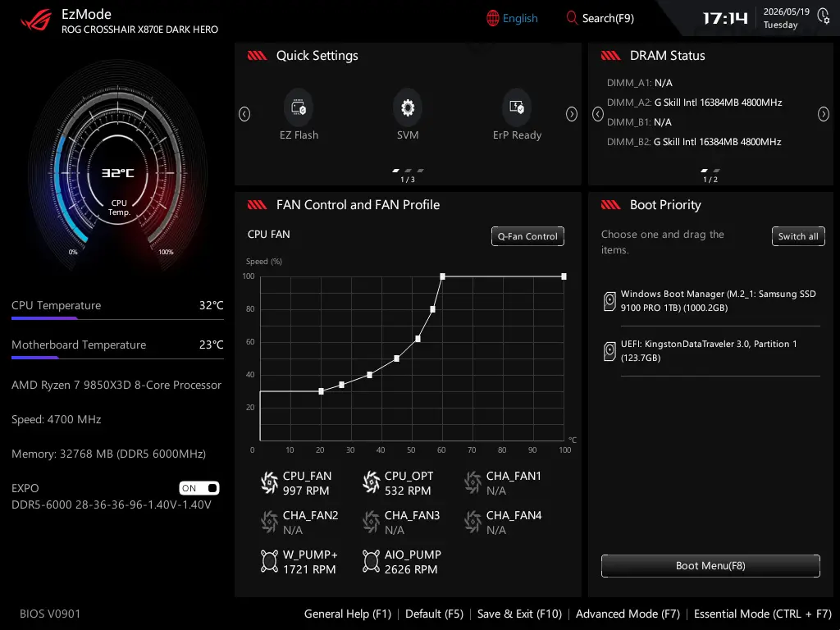Click the Switch all button

pyautogui.click(x=798, y=236)
